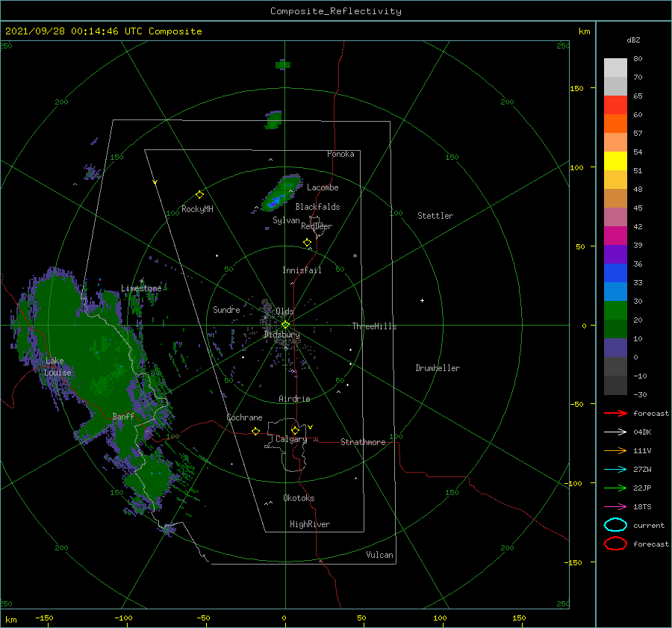This screenshot has height=628, width=672.
Task: Click the Airdrie city label
Action: click(294, 399)
